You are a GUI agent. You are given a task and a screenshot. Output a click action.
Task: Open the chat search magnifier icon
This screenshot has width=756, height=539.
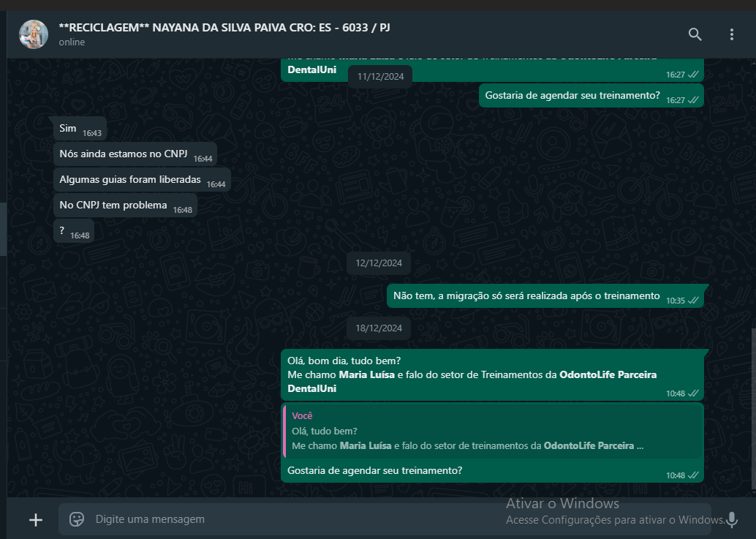[x=695, y=34]
